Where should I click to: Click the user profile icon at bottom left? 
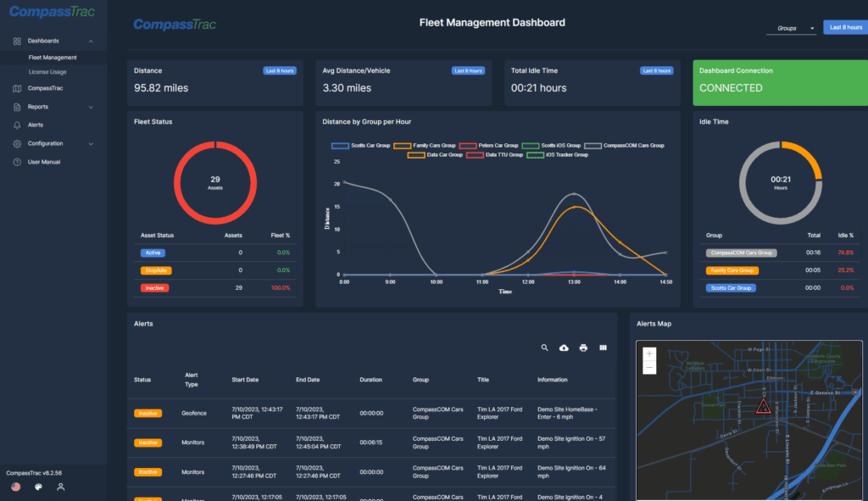59,487
